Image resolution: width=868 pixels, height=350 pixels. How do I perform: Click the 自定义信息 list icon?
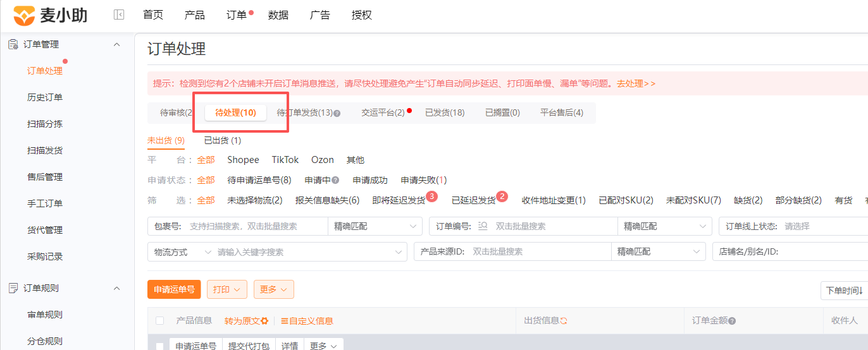pos(285,321)
